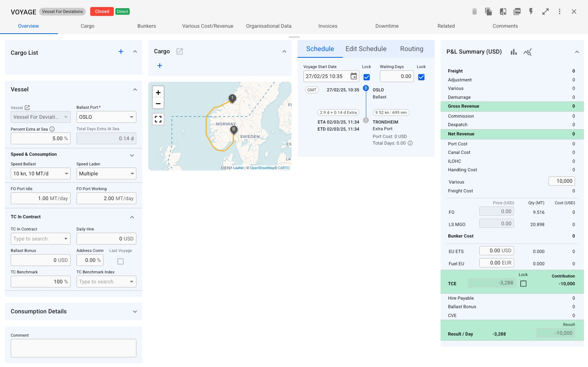Image resolution: width=588 pixels, height=367 pixels.
Task: Export voyage as PDF
Action: pos(517,11)
